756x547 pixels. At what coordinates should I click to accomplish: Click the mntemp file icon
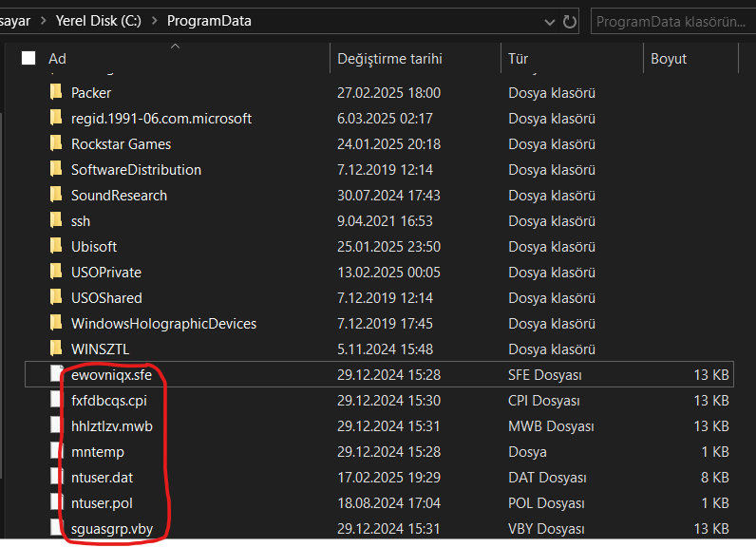click(57, 451)
